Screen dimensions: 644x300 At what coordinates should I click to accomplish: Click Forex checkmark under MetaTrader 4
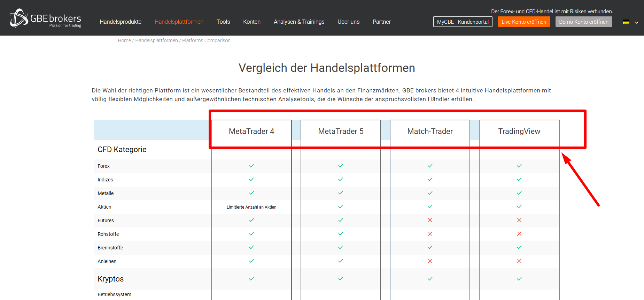point(251,166)
